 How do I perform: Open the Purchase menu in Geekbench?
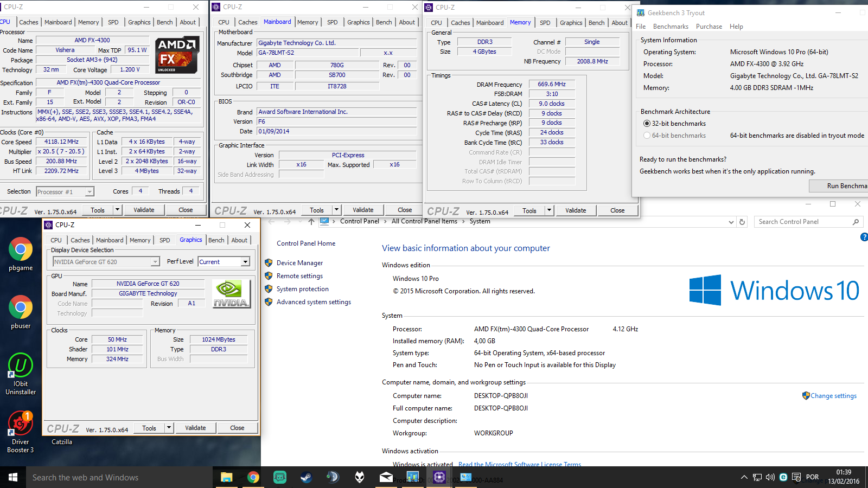[x=709, y=27]
